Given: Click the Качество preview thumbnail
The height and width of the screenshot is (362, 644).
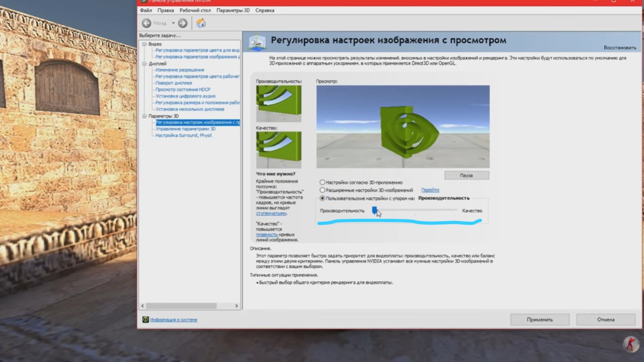Looking at the screenshot, I should pyautogui.click(x=278, y=149).
